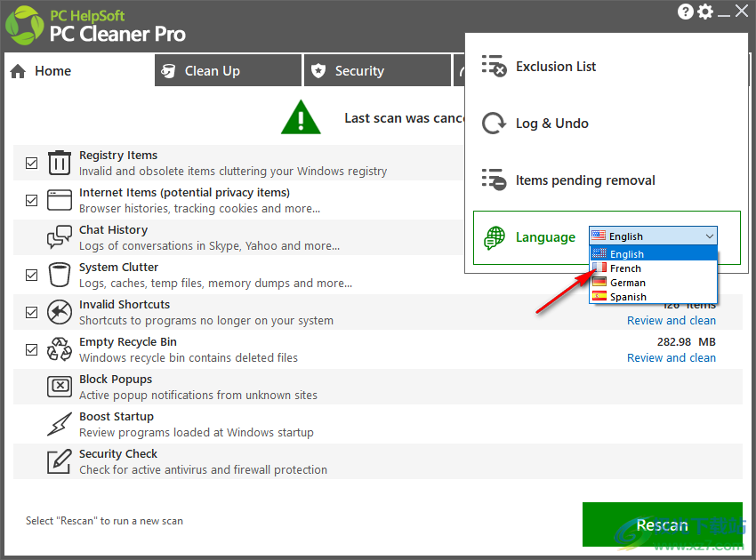Click the Registry Items title
The width and height of the screenshot is (756, 560).
pyautogui.click(x=118, y=156)
